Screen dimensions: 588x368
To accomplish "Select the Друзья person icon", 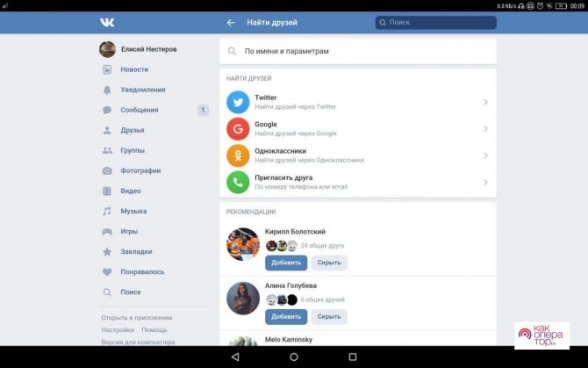I will (x=107, y=130).
